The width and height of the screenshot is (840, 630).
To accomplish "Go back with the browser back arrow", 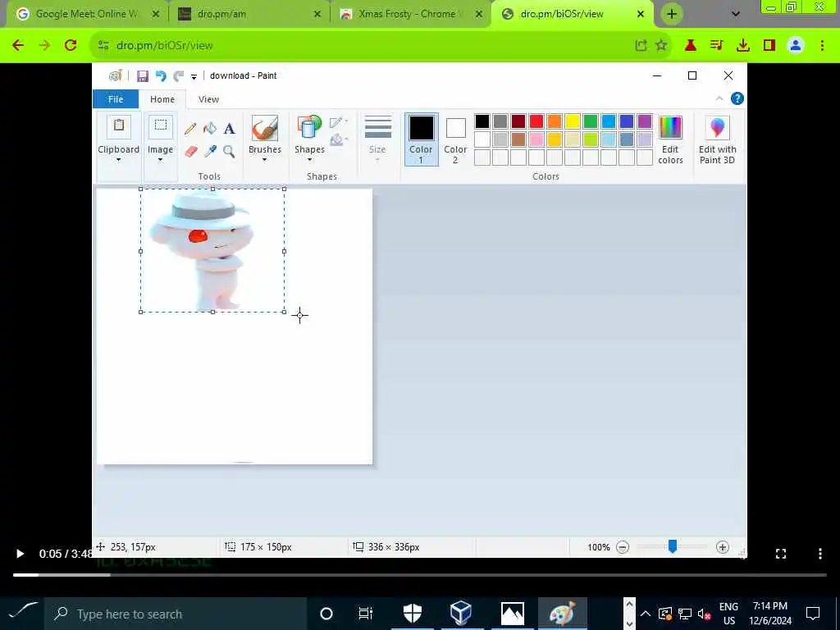I will click(18, 46).
